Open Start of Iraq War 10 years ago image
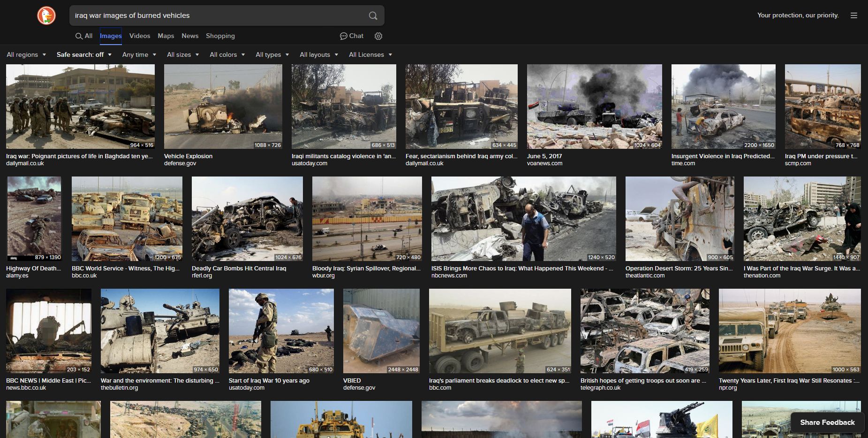 (x=281, y=331)
